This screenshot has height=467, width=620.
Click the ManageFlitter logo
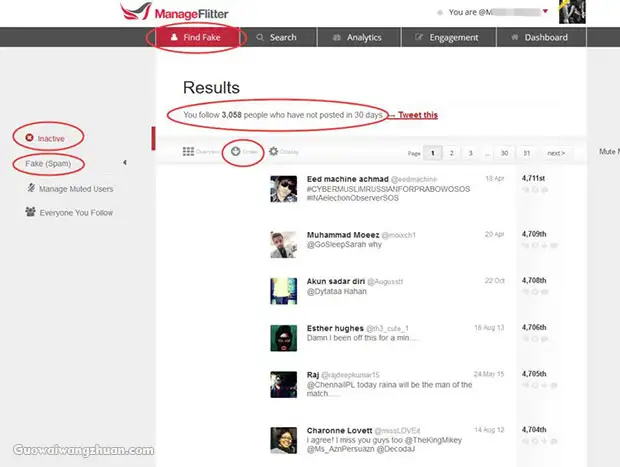(x=174, y=12)
